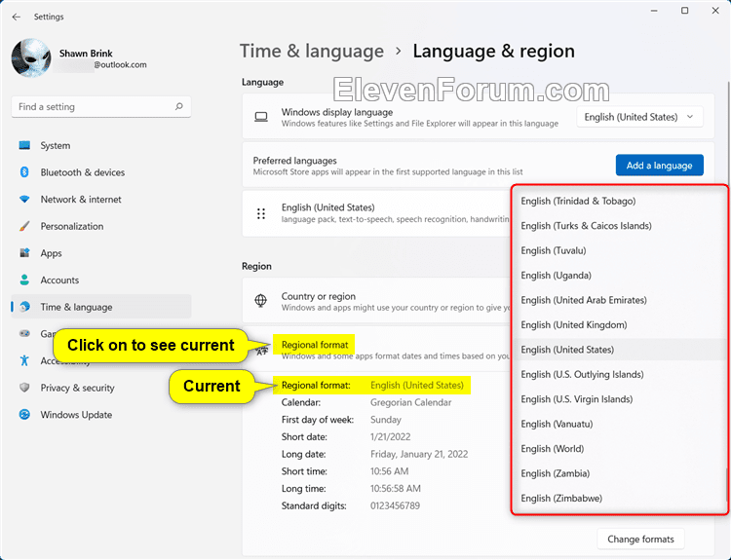Select English (United States) in list
This screenshot has height=560, width=731.
coord(619,350)
